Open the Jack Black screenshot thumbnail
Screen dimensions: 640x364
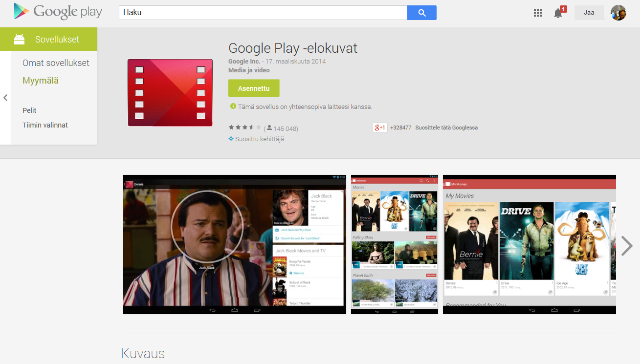[x=235, y=244]
